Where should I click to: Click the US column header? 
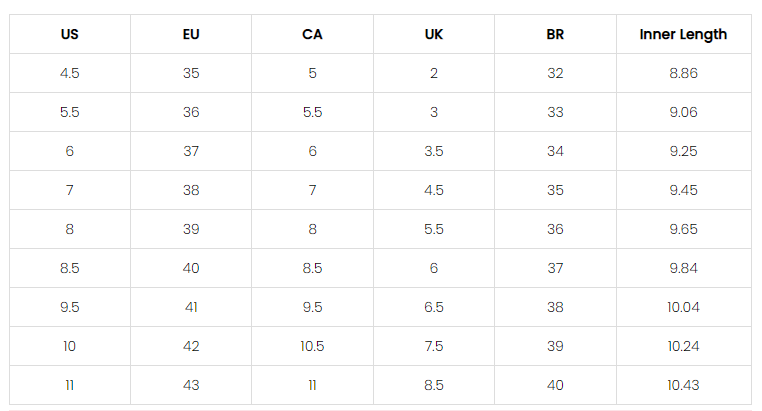[x=69, y=34]
